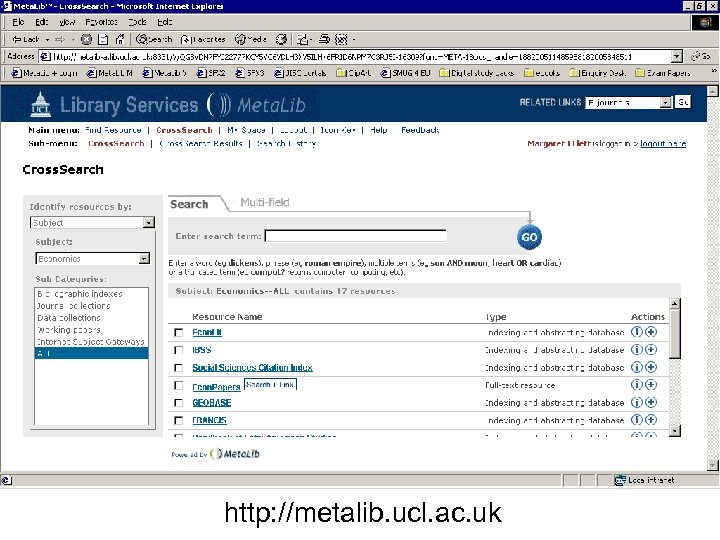Open the browser Search toolbar button
Viewport: 720px width, 540px height.
154,39
